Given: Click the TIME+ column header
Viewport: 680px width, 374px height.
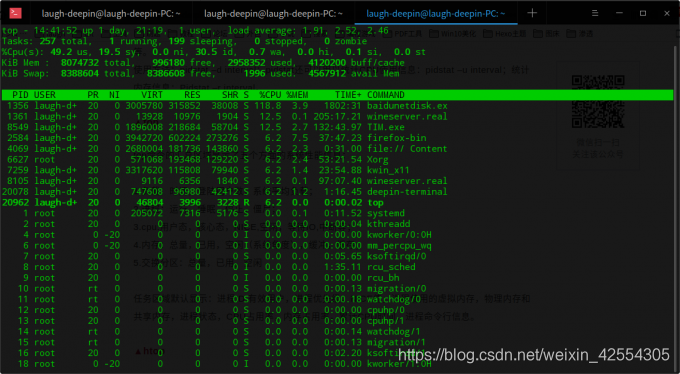Looking at the screenshot, I should [348, 95].
